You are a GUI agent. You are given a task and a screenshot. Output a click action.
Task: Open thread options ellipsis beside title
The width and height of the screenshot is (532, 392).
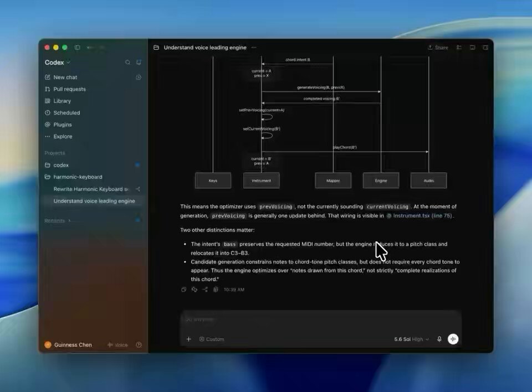coord(254,48)
